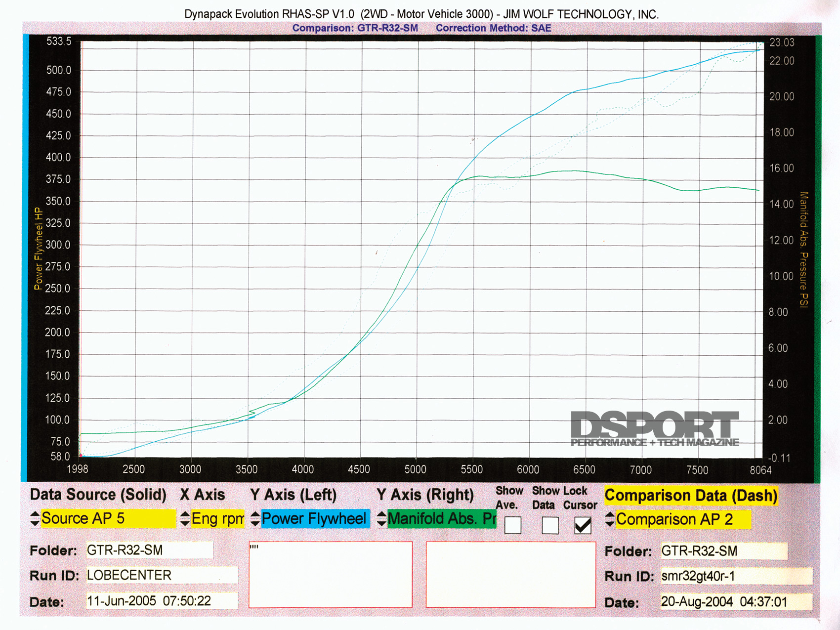840x630 pixels.
Task: Tick the Show Data checkbox
Action: [x=550, y=525]
